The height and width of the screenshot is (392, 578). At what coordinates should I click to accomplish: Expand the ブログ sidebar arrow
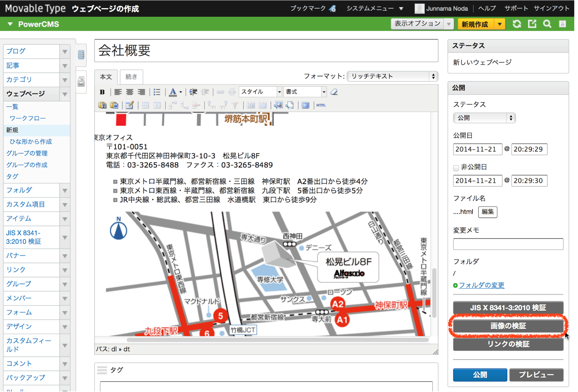coord(65,52)
